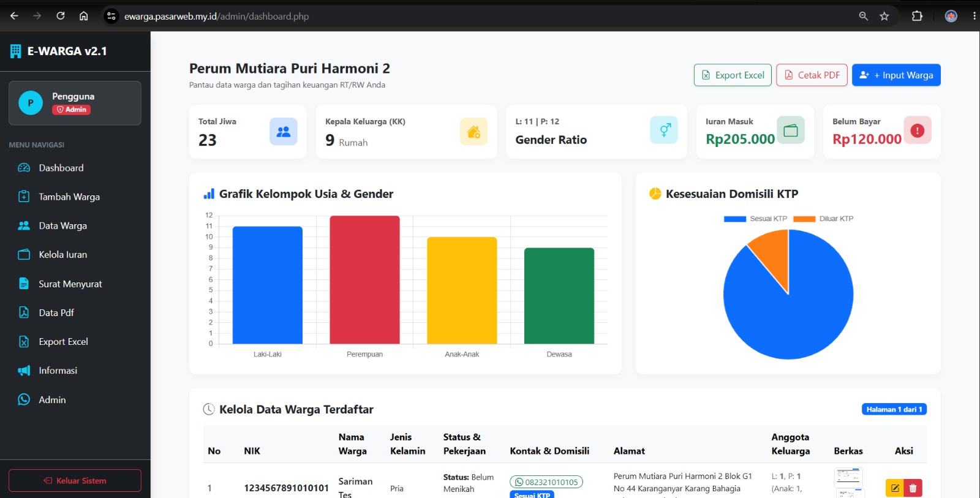
Task: Click the Nama Warga column header
Action: tap(353, 444)
